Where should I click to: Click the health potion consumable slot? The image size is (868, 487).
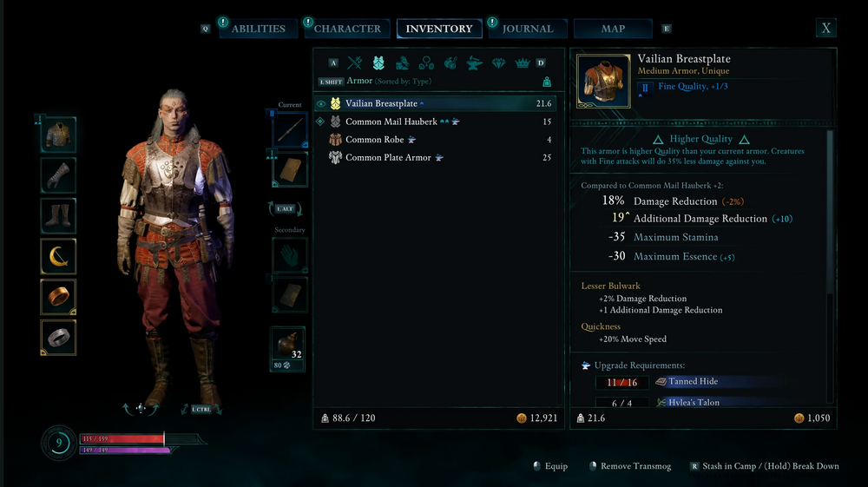tap(288, 349)
